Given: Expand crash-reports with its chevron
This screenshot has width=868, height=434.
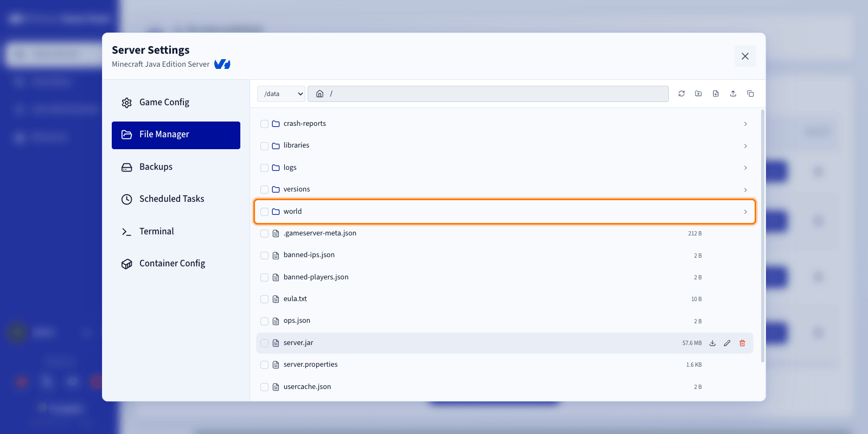Looking at the screenshot, I should (745, 124).
